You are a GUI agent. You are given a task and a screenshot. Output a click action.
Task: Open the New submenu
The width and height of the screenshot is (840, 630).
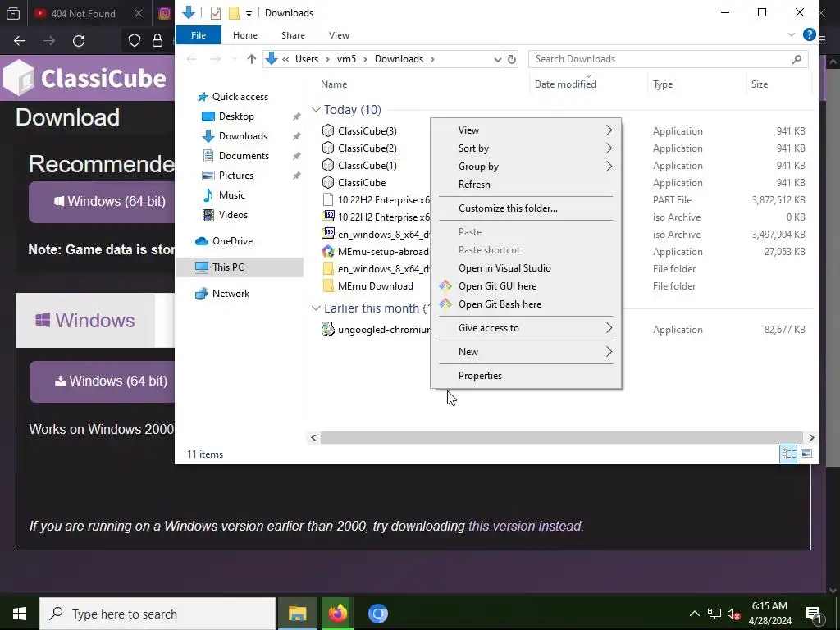pyautogui.click(x=526, y=352)
